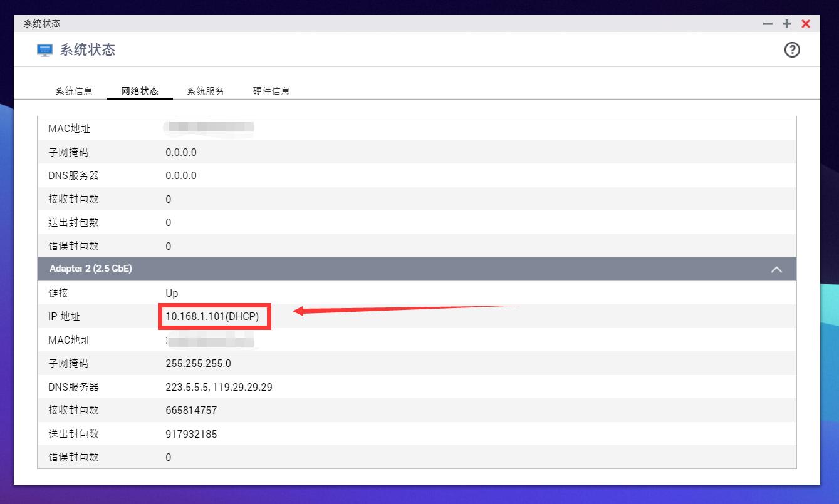Click the 错误封包数 row showing 0
839x504 pixels.
[x=168, y=457]
